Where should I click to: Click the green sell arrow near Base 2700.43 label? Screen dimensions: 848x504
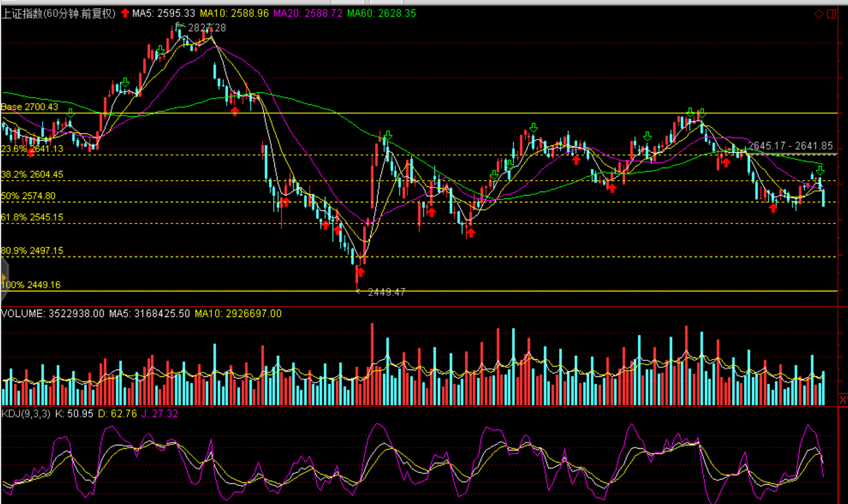(x=70, y=113)
